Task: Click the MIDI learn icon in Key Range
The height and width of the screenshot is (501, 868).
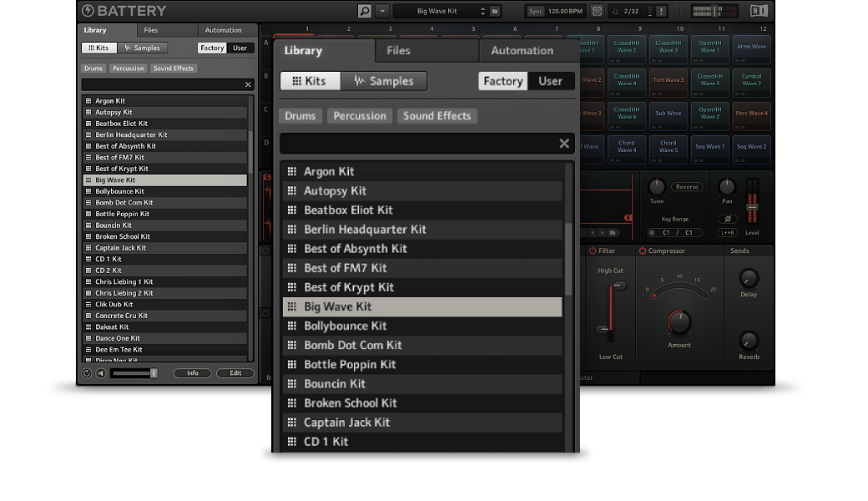Action: coord(652,232)
